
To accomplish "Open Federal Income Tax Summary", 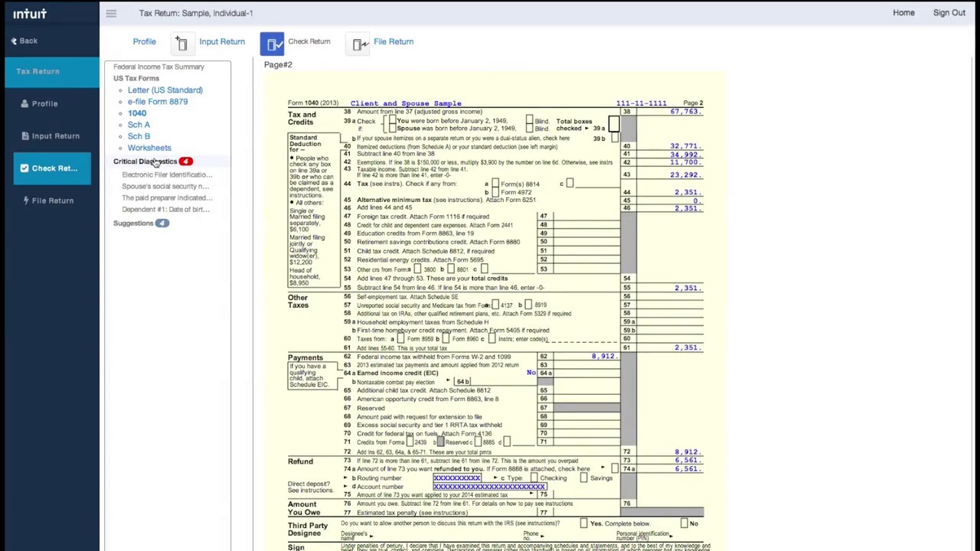I will (158, 67).
